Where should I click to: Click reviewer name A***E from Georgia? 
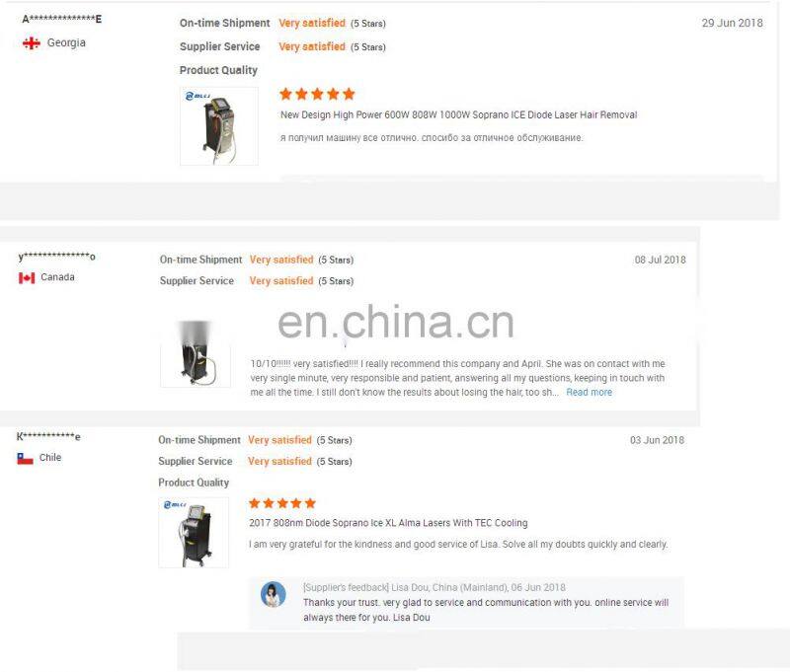(x=62, y=19)
